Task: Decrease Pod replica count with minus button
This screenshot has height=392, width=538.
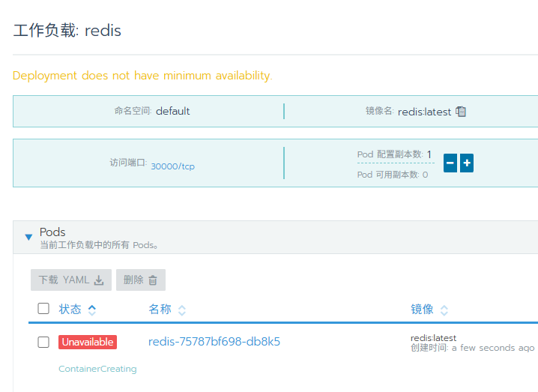Action: pyautogui.click(x=450, y=163)
